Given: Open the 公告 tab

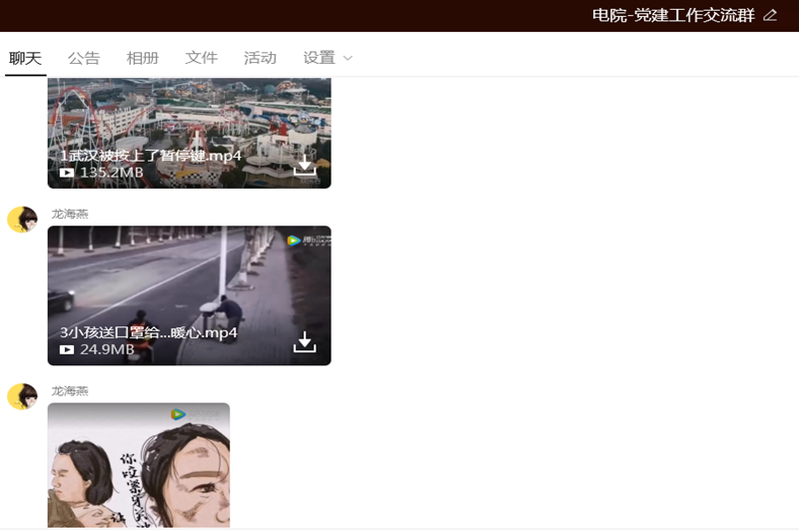Looking at the screenshot, I should tap(84, 58).
